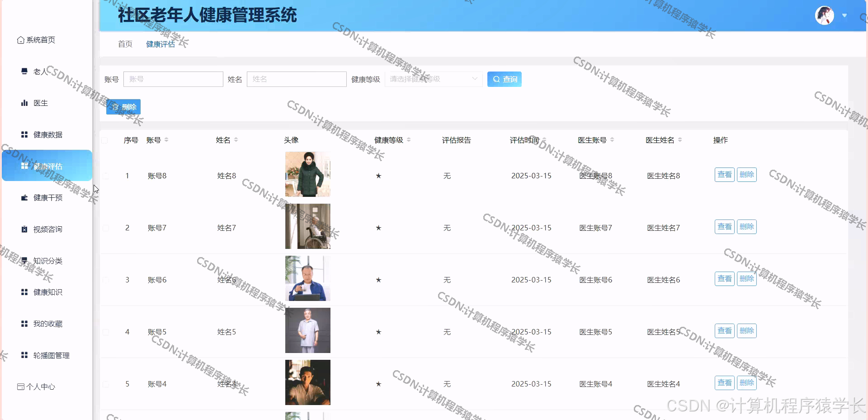Click the 健康评估 breadcrumb link
The height and width of the screenshot is (420, 868).
click(x=160, y=44)
